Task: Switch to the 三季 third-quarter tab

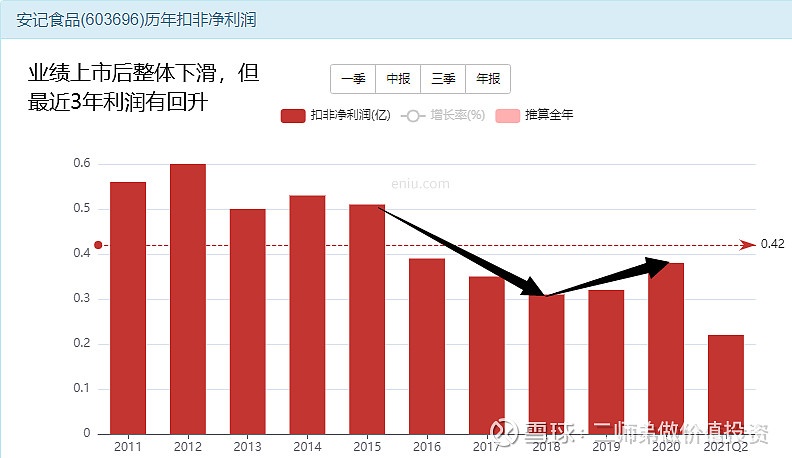Action: point(443,79)
